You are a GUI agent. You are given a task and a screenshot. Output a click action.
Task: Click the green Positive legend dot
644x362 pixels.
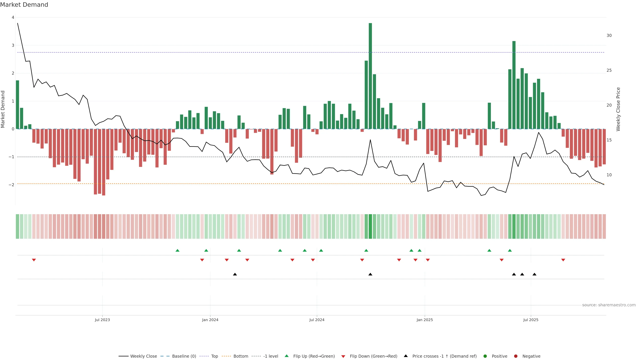click(485, 356)
